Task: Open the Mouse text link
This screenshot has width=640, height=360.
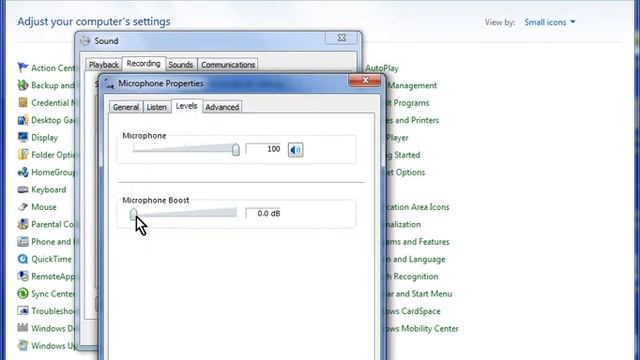Action: point(44,207)
